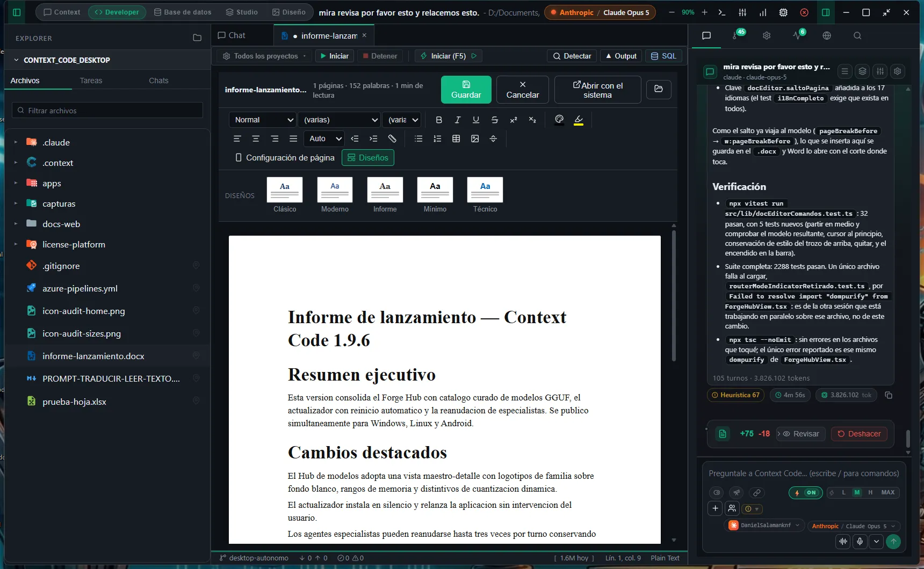Select the H effort level
The image size is (924, 569).
[870, 492]
